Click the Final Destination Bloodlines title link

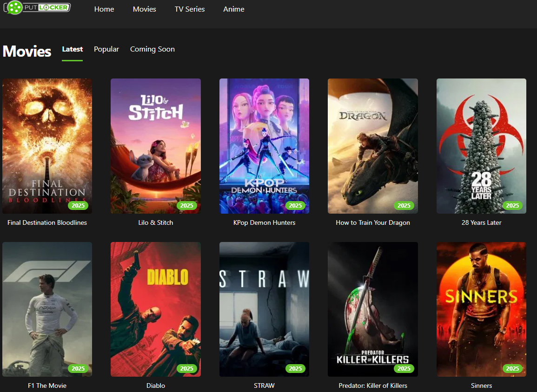47,222
